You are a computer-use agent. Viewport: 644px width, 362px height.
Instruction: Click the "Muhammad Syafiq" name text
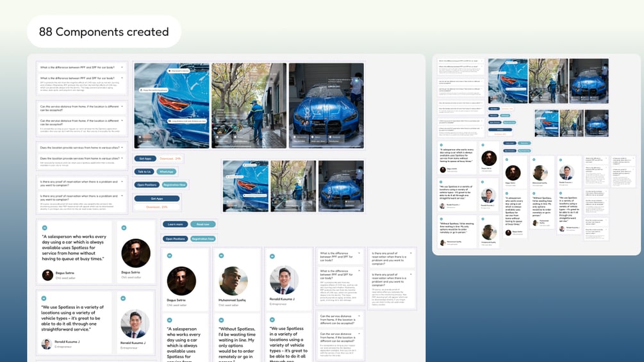[232, 300]
